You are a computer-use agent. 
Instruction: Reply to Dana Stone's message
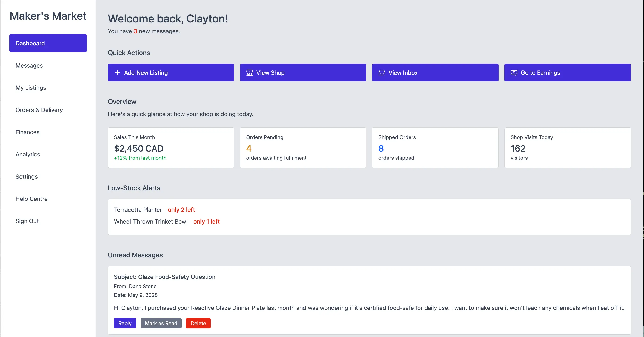125,323
